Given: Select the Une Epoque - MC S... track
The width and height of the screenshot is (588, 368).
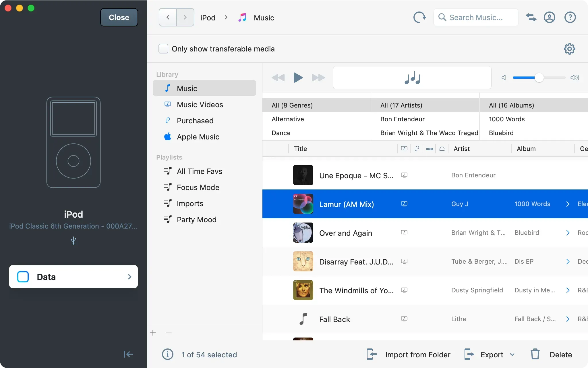Looking at the screenshot, I should pos(425,175).
